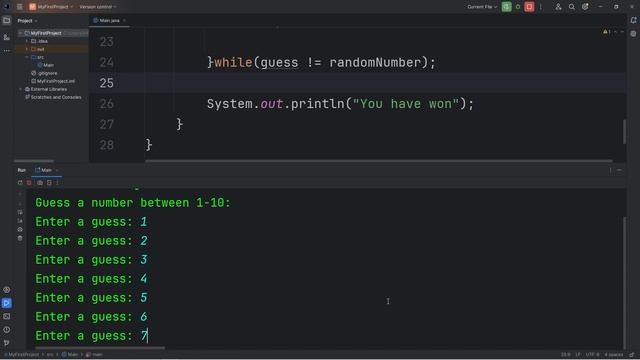The height and width of the screenshot is (360, 640).
Task: Open IDE settings gear icon
Action: click(x=585, y=7)
